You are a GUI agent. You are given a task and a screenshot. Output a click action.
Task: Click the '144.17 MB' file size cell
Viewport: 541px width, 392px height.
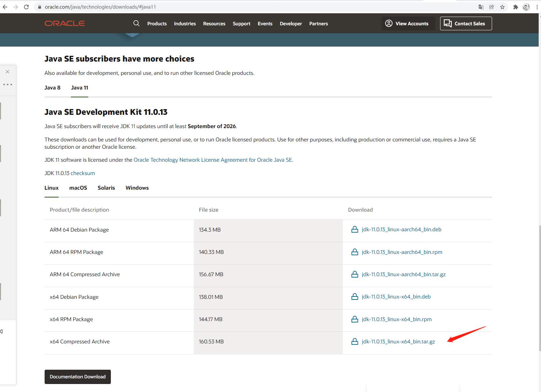coord(268,320)
